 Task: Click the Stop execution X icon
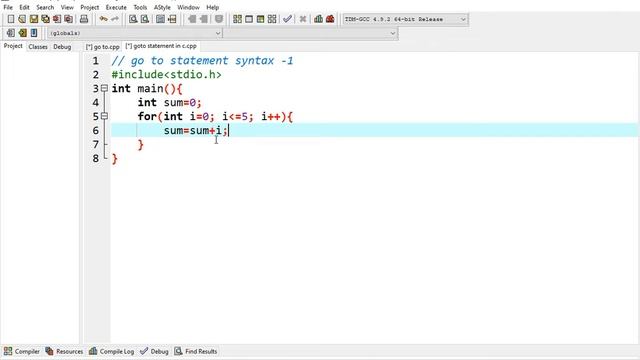pos(302,19)
